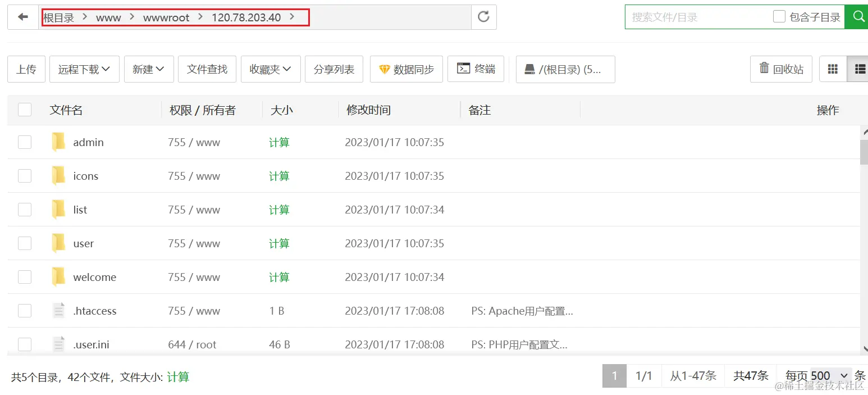Calculate size of user folder
The height and width of the screenshot is (395, 868).
click(279, 243)
